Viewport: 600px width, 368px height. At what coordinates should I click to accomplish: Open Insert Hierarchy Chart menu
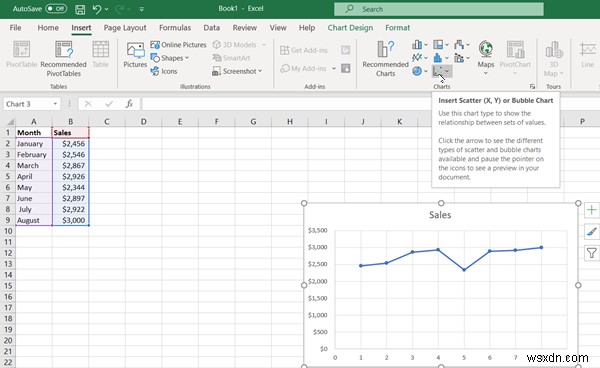(440, 45)
